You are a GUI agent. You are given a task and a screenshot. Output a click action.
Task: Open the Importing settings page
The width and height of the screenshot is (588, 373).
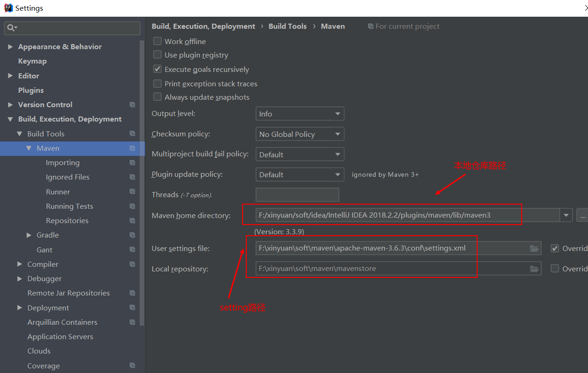pyautogui.click(x=63, y=163)
